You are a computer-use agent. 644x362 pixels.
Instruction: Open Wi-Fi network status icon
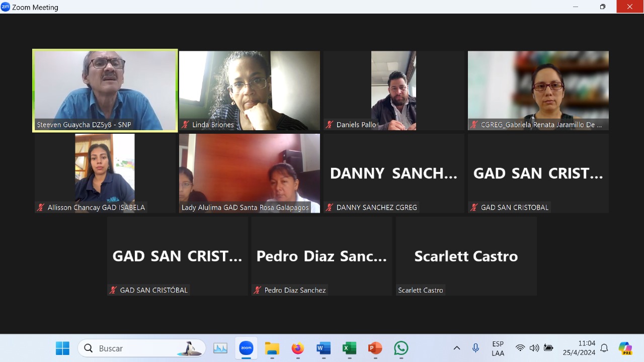520,348
